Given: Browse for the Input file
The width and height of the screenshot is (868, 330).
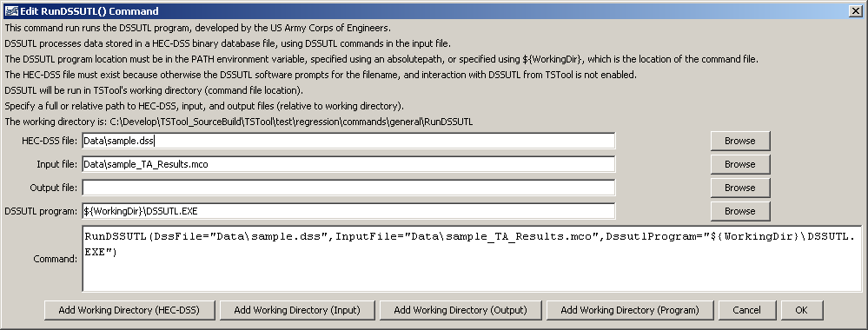Looking at the screenshot, I should [x=740, y=164].
